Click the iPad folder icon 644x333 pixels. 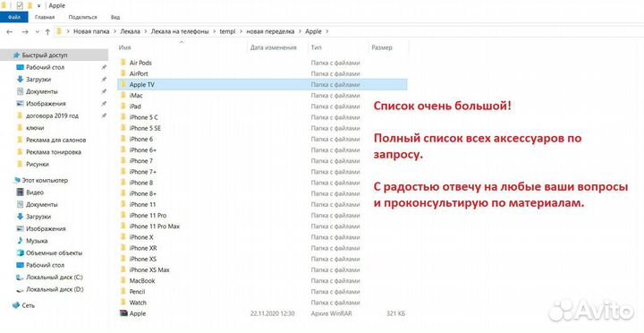pos(123,106)
